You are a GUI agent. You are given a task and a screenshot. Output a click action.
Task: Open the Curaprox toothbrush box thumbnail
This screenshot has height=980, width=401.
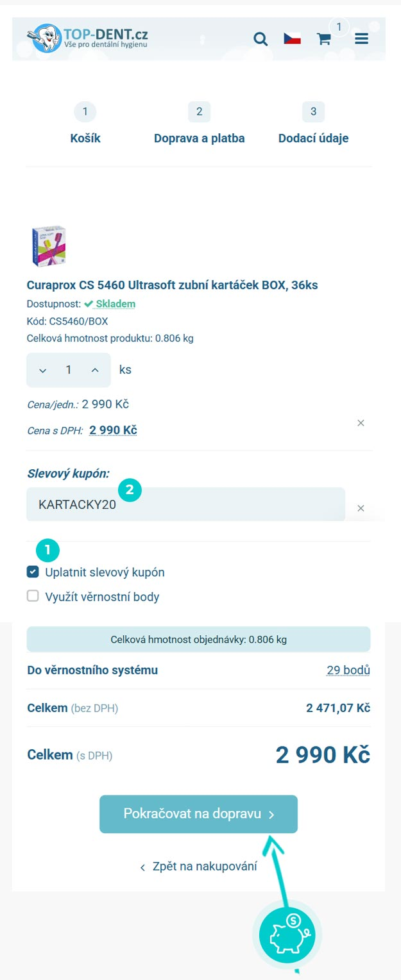49,246
